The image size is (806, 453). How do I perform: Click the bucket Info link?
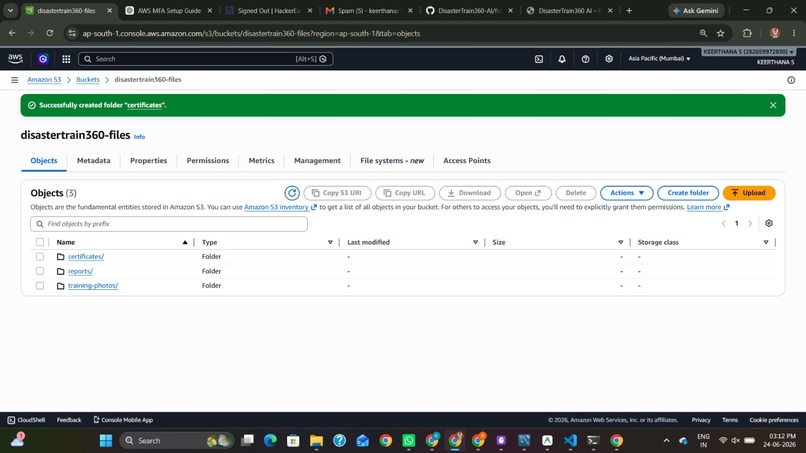tap(139, 137)
